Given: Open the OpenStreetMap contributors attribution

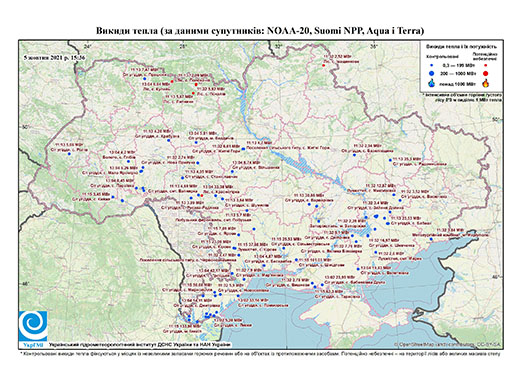Looking at the screenshot, I should (448, 344).
